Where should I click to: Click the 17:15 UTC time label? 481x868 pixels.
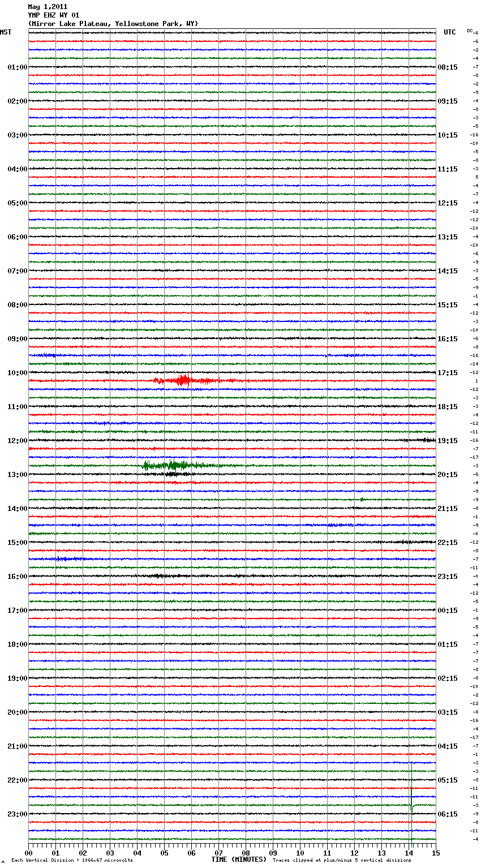click(x=448, y=373)
